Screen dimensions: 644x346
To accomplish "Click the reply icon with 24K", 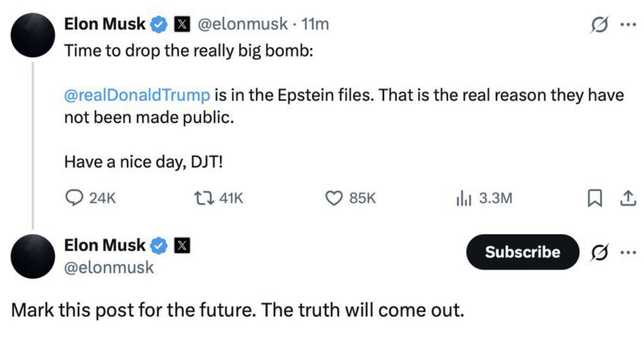I will point(73,198).
